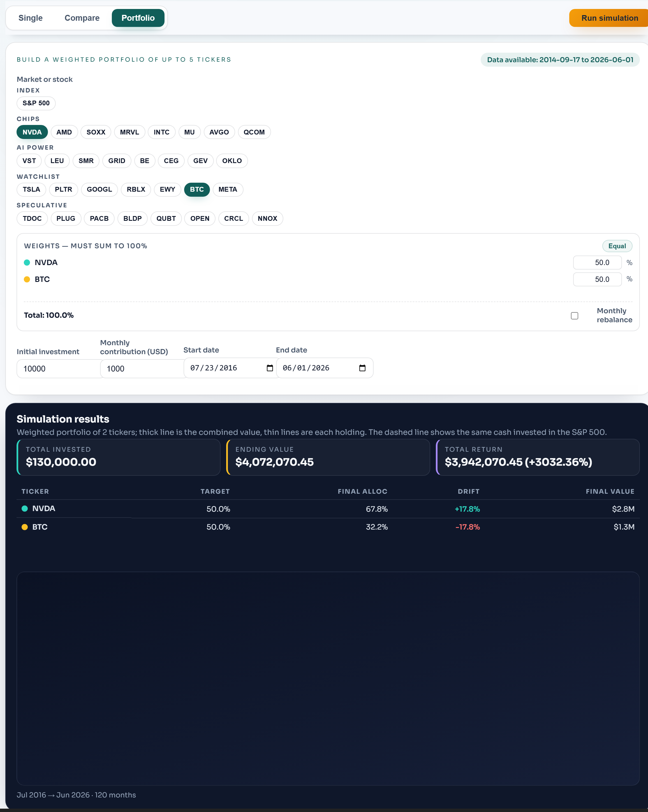Image resolution: width=648 pixels, height=812 pixels.
Task: Enable the Monthly rebalance checkbox
Action: (x=575, y=315)
